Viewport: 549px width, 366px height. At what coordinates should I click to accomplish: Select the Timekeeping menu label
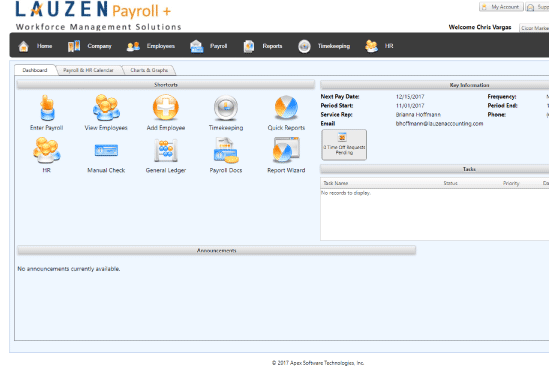coord(334,46)
